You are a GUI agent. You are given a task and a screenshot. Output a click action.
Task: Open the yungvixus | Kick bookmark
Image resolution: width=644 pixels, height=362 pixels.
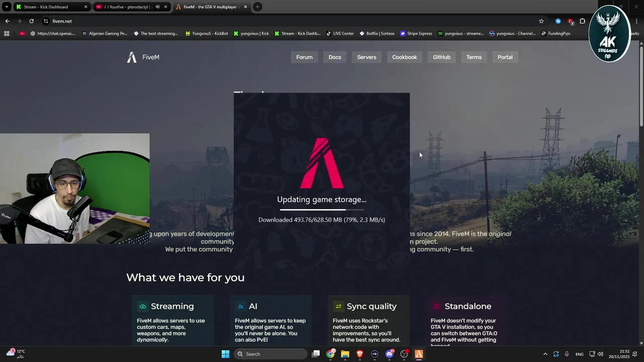point(251,34)
